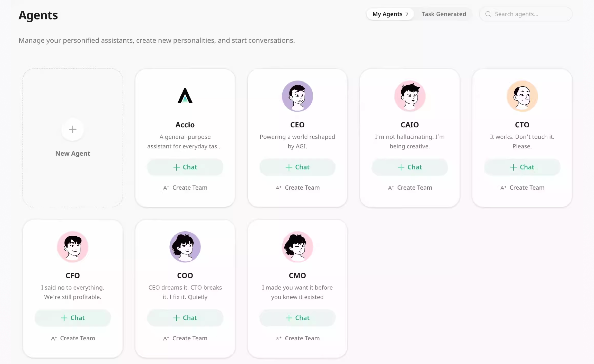Screen dimensions: 594x364
Task: Start a chat with Accio
Action: 185,167
